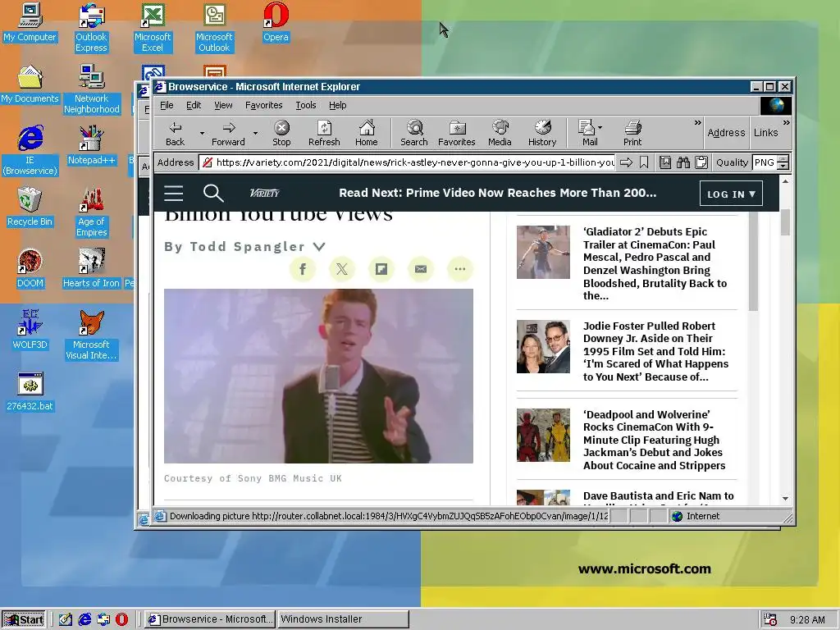
Task: Open the Favorites menu in the menu bar
Action: point(263,105)
